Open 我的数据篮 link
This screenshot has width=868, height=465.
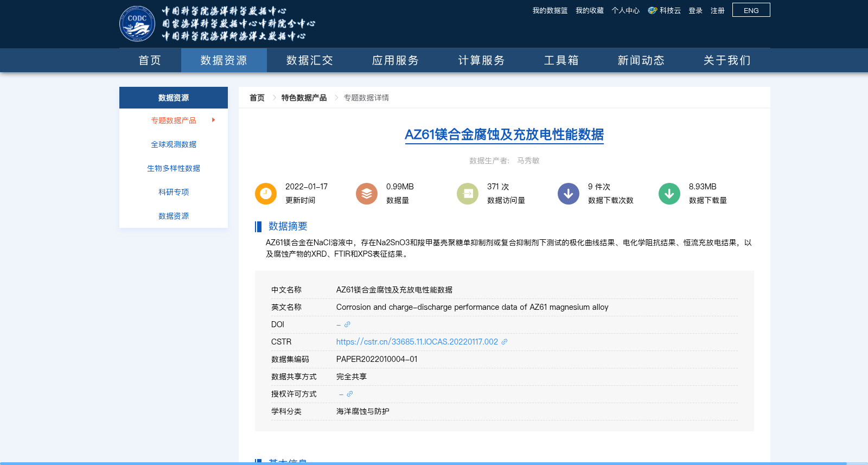[x=550, y=10]
